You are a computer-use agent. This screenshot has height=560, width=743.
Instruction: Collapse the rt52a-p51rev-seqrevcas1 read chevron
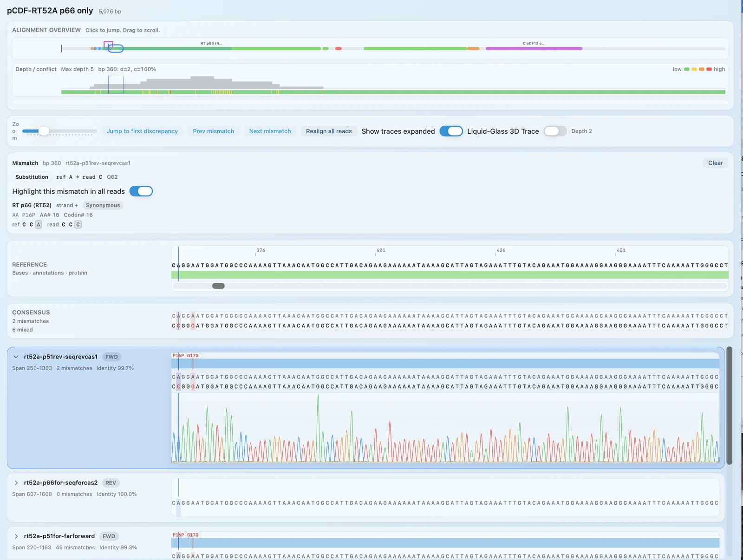(16, 357)
